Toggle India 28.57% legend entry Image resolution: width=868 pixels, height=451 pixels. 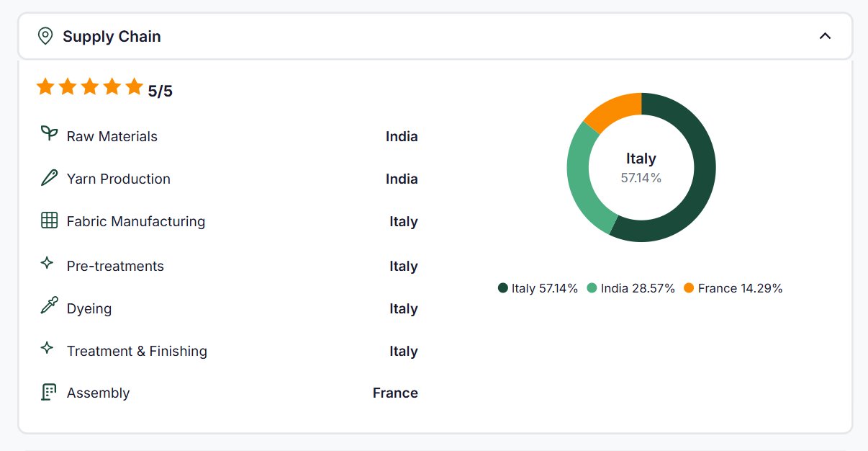[x=630, y=288]
